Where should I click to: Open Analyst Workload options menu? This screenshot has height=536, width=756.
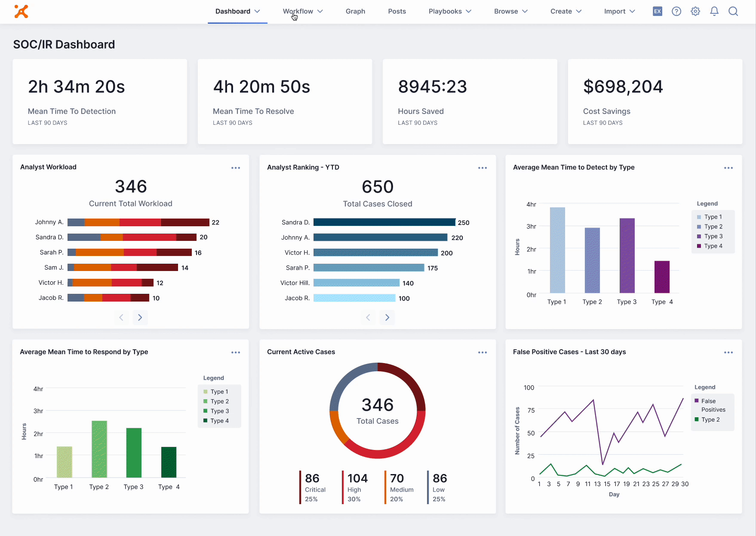pos(236,168)
